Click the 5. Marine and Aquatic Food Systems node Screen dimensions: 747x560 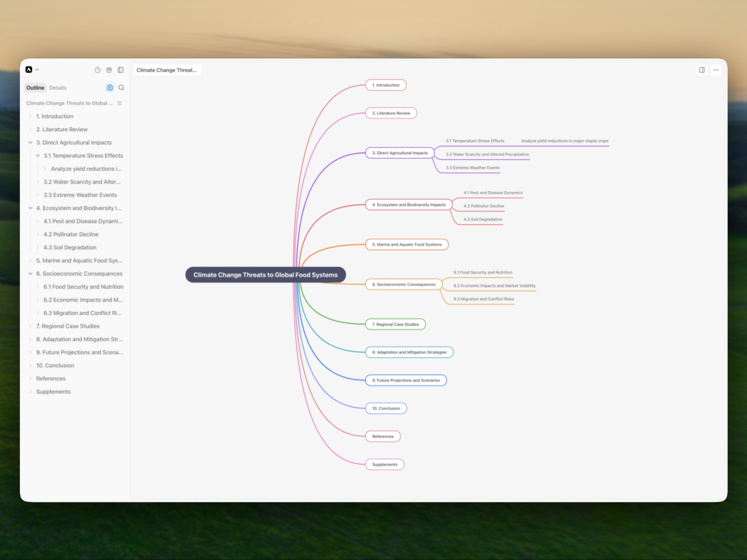pos(407,244)
